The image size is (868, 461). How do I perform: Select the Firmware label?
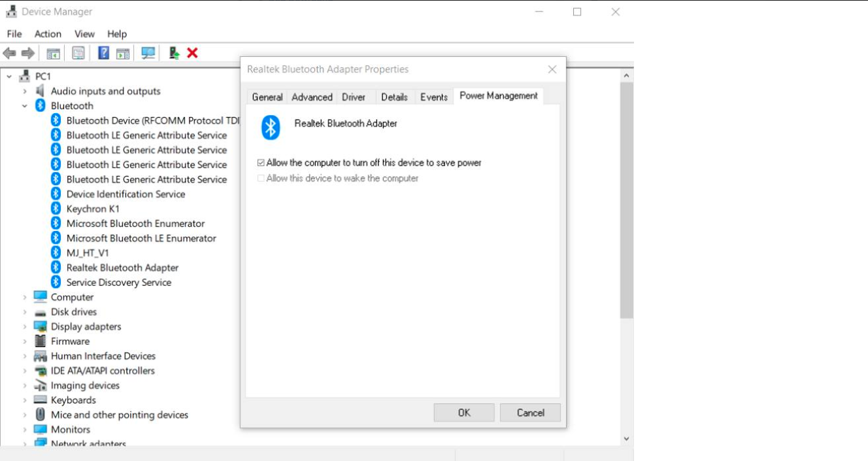point(70,341)
